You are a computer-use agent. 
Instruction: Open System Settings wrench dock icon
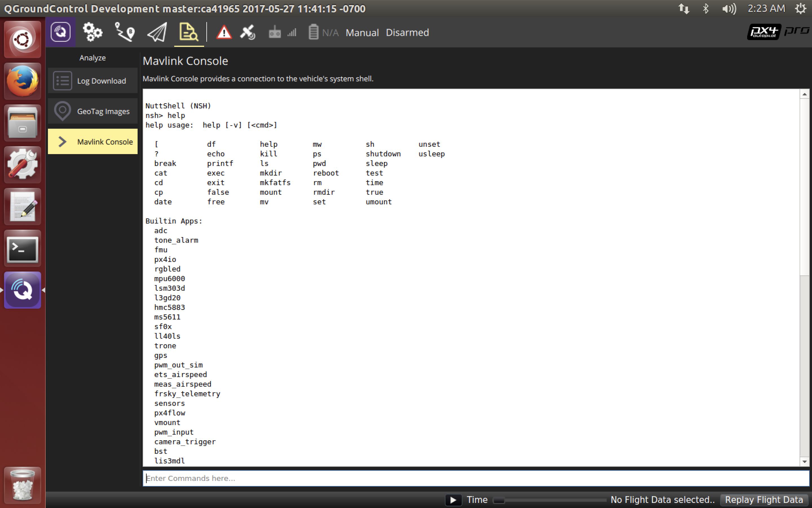(x=23, y=165)
